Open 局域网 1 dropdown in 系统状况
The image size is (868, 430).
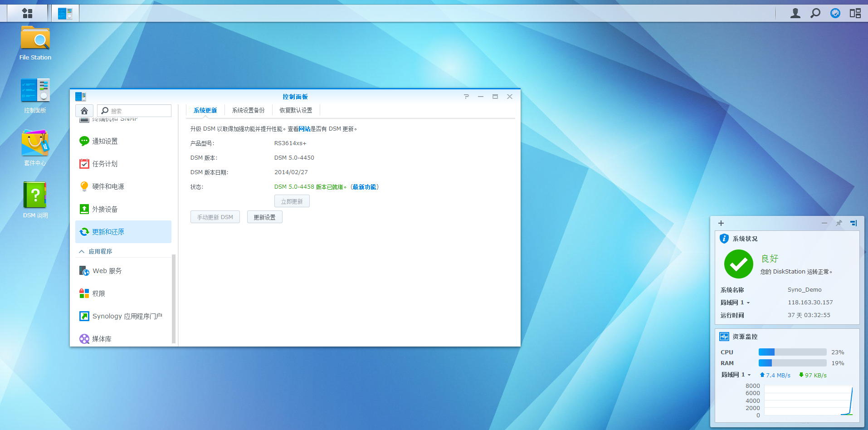click(735, 303)
